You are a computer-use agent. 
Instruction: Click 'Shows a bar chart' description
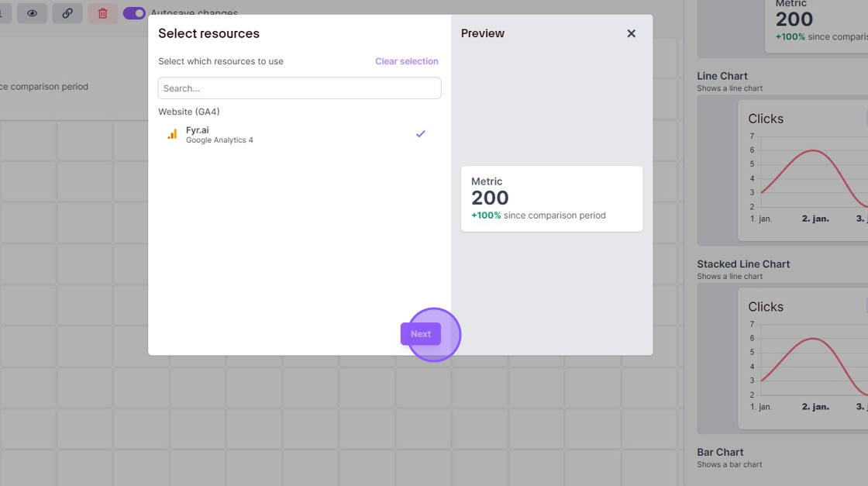click(729, 464)
